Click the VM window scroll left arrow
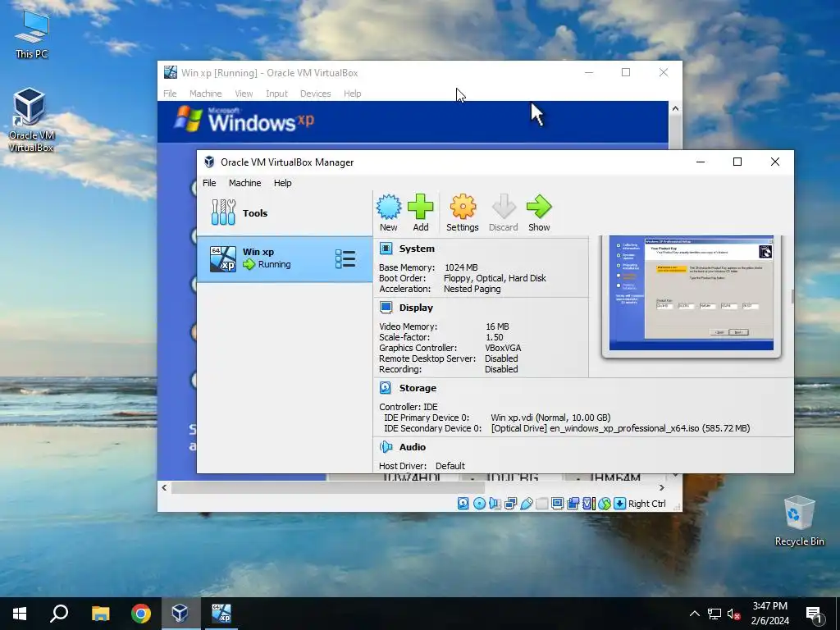 (x=164, y=487)
